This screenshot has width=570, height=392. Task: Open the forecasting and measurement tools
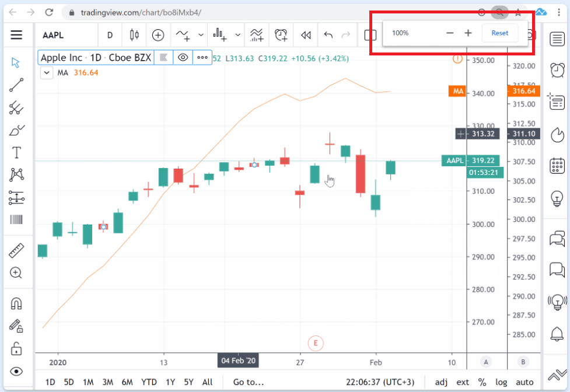point(17,198)
